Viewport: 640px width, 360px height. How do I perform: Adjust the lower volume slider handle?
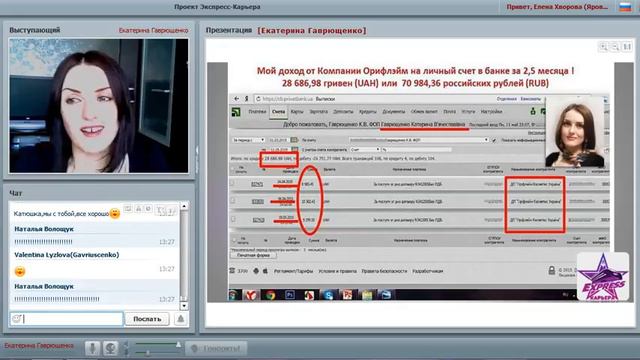[147, 352]
